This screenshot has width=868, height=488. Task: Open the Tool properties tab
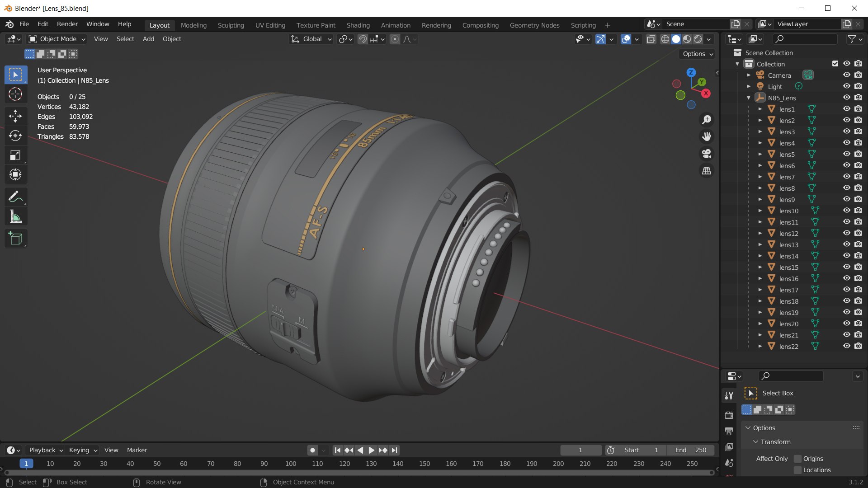729,396
